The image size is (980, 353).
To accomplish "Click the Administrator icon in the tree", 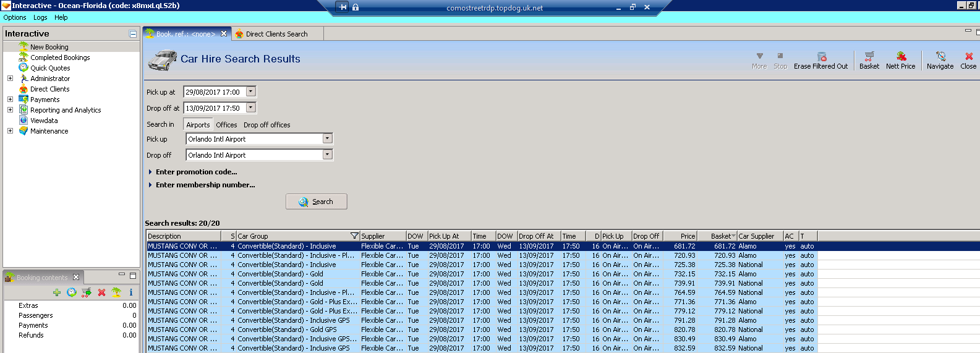I will 23,78.
